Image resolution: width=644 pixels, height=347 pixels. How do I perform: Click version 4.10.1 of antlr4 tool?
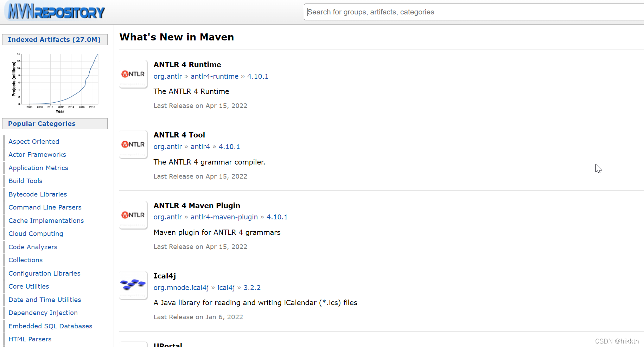click(229, 147)
